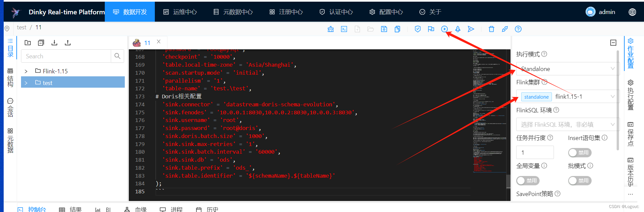Click the clear console broom icon
The image size is (644, 212).
(331, 29)
